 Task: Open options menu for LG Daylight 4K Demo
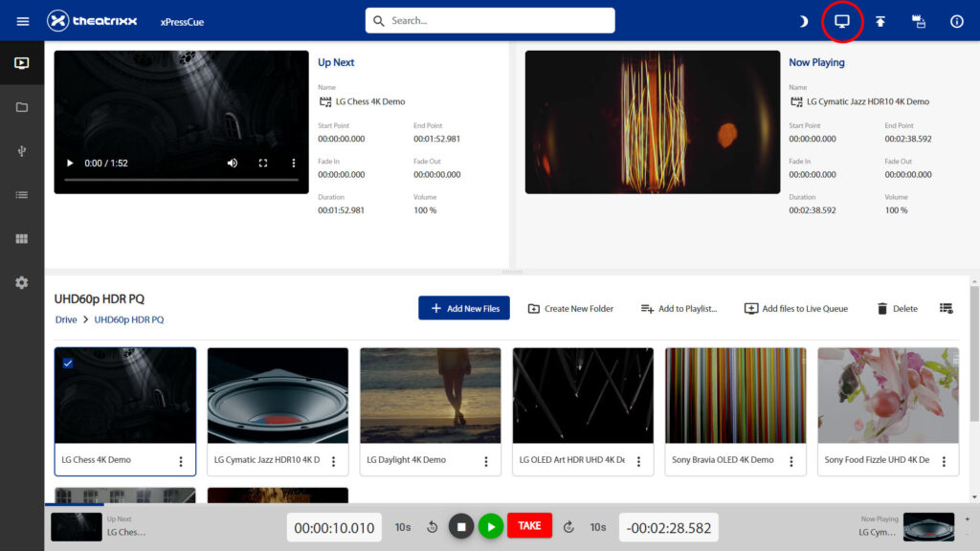485,461
